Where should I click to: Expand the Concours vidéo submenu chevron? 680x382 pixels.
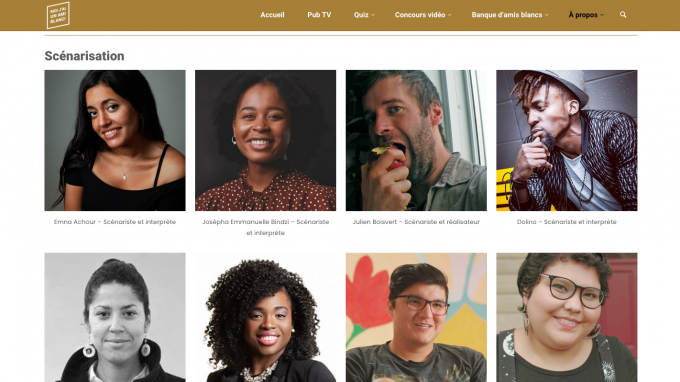[450, 15]
